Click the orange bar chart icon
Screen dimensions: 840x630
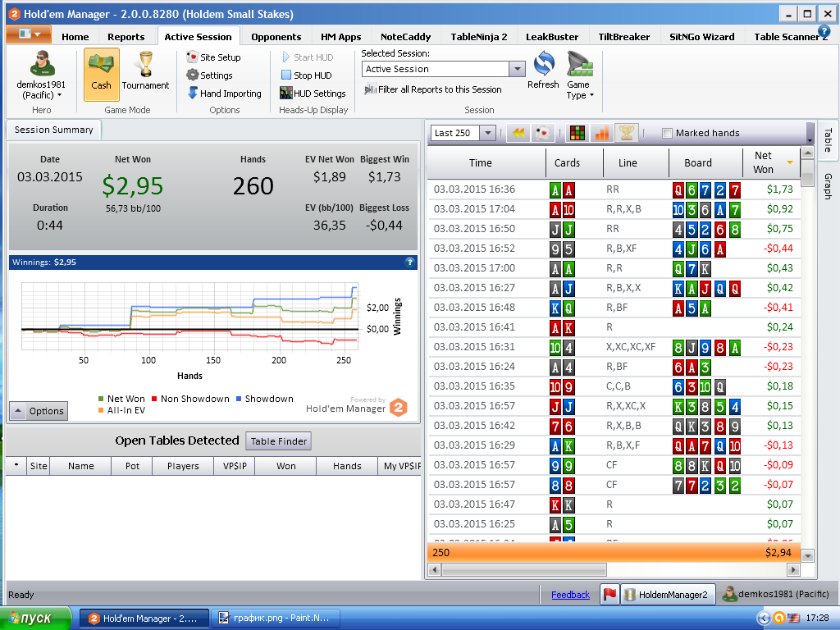click(x=601, y=133)
